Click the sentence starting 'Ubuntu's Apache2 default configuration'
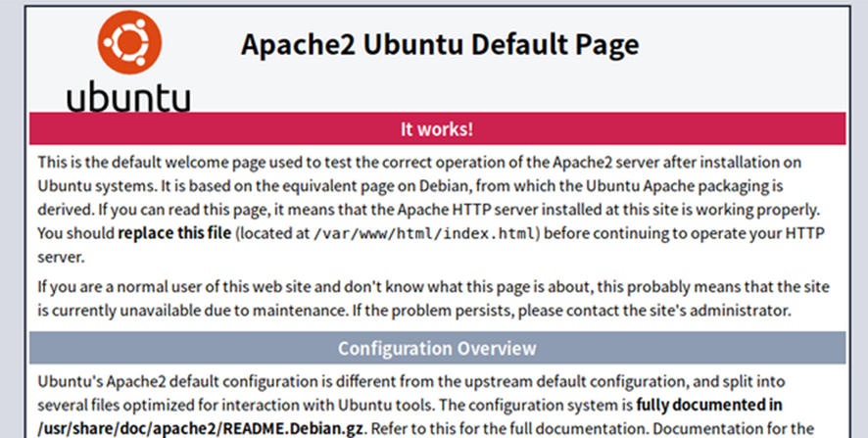The height and width of the screenshot is (438, 868). coord(411,393)
